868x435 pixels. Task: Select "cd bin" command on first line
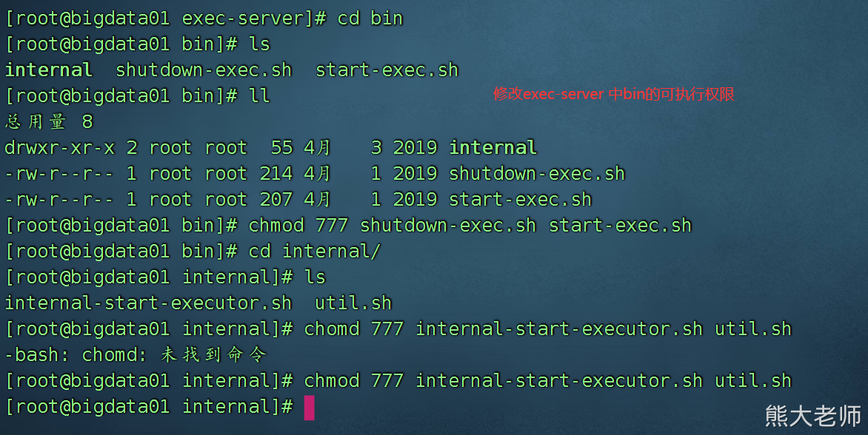click(370, 18)
